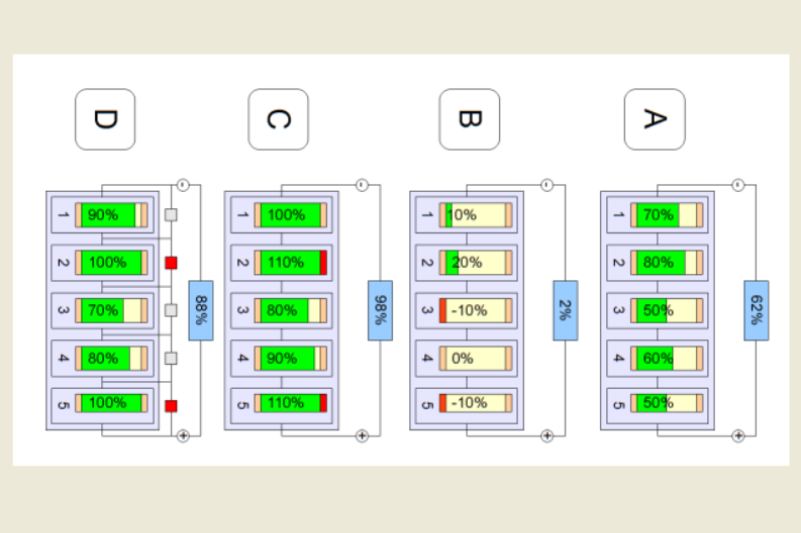Click the red switch beside pack D cell 2
This screenshot has width=801, height=533.
[171, 263]
